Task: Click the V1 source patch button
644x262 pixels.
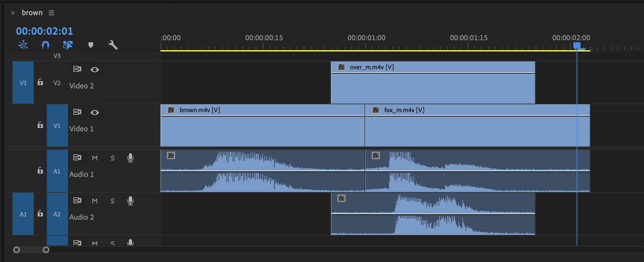Action: (x=23, y=83)
